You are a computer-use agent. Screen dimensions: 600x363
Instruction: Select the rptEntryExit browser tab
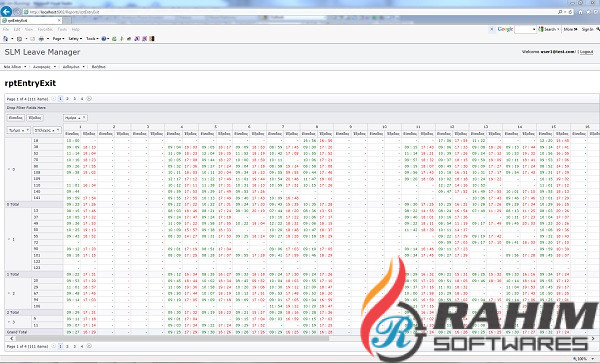pos(31,20)
